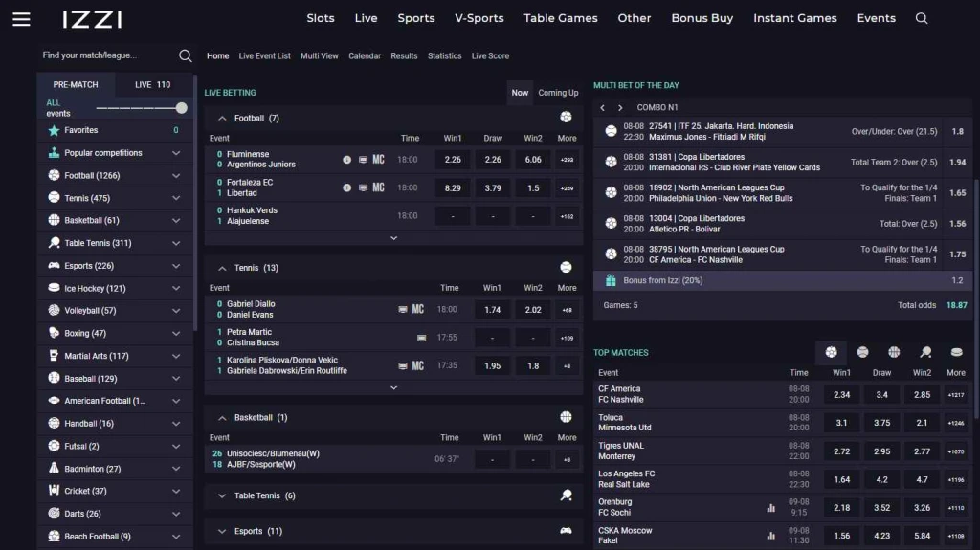This screenshot has width=980, height=550.
Task: Open the Live Score tab
Action: [490, 55]
